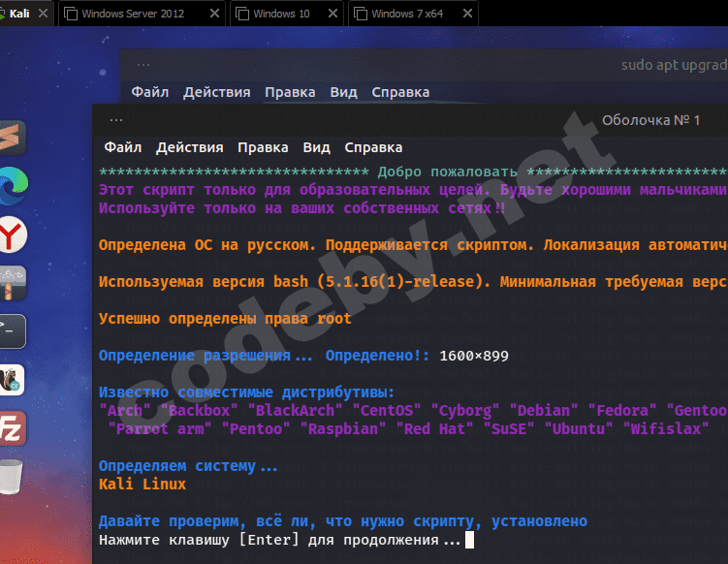Open Вид menu in front terminal
This screenshot has height=564, width=728.
tap(316, 147)
